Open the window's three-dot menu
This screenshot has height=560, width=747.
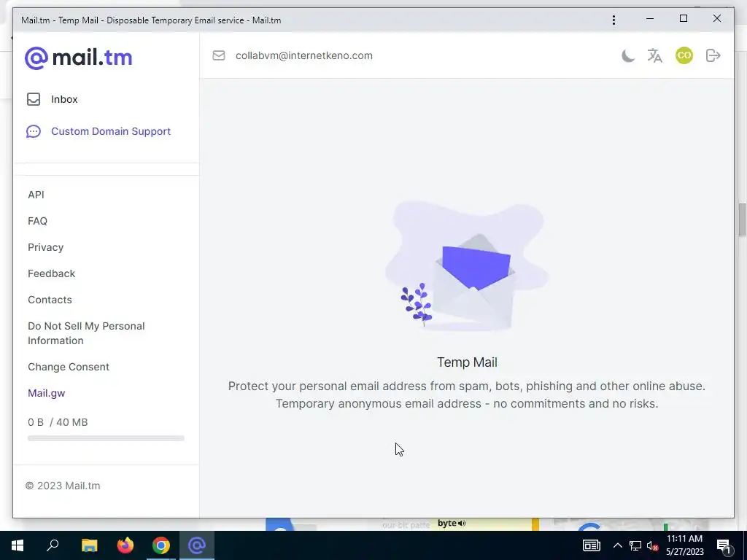[x=614, y=20]
